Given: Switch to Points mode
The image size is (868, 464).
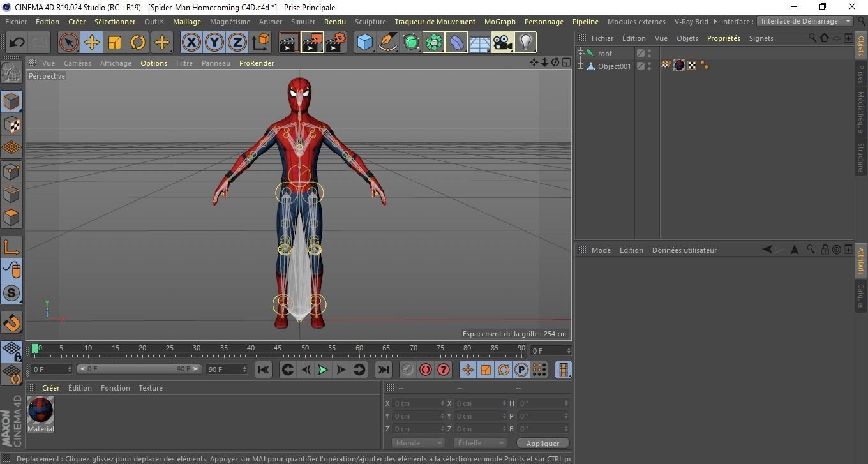Looking at the screenshot, I should click(x=11, y=171).
